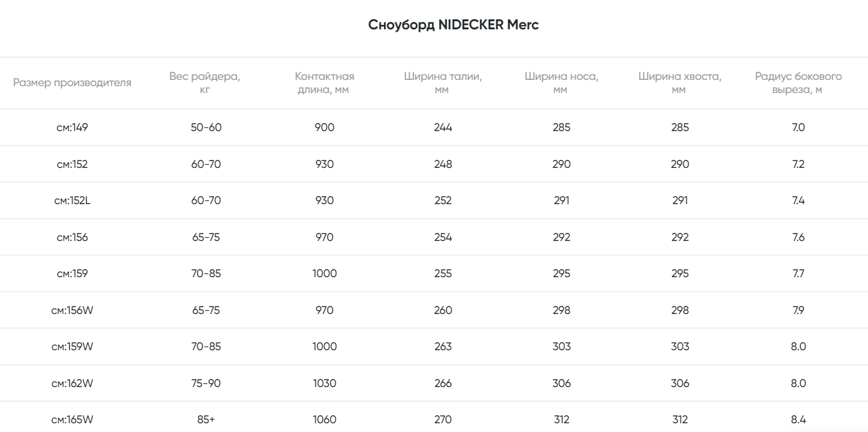Click the Ширина хвоста, мм header
The width and height of the screenshot is (868, 432).
(680, 83)
